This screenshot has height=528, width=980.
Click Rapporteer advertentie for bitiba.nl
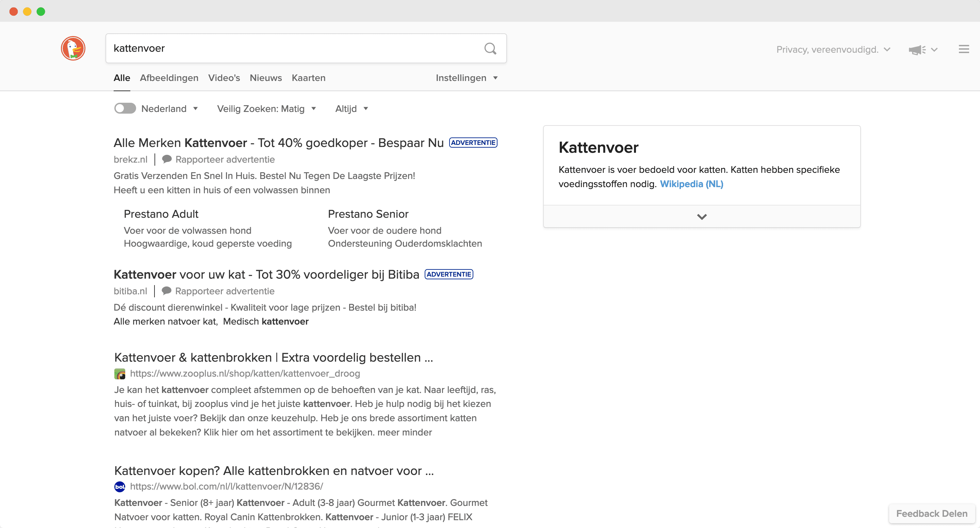pos(225,291)
